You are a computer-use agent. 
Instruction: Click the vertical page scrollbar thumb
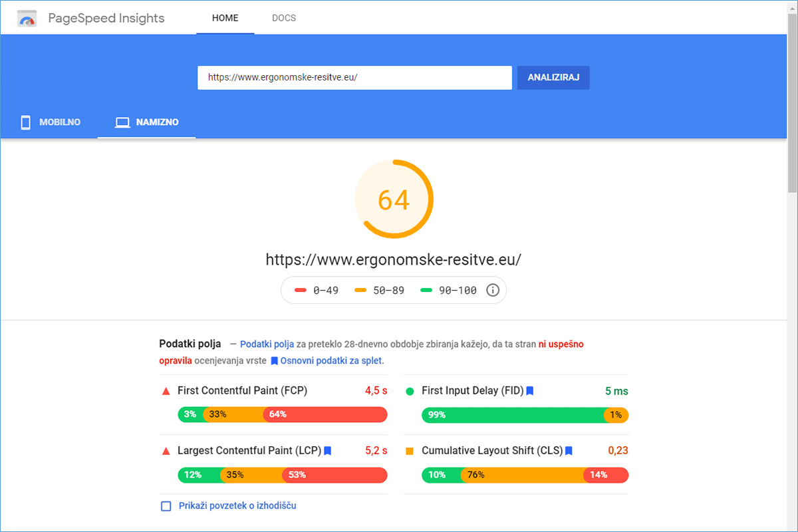[x=792, y=100]
